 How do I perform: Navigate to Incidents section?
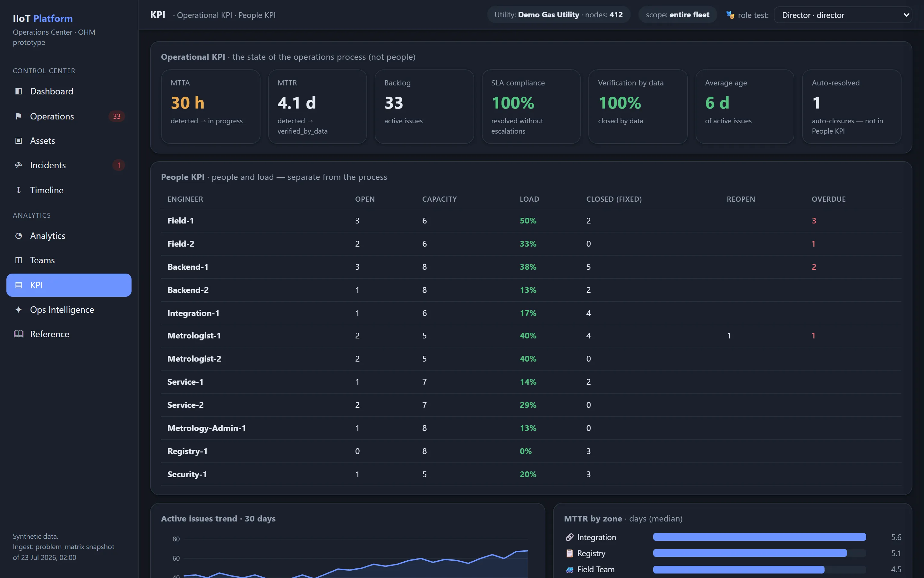point(69,165)
